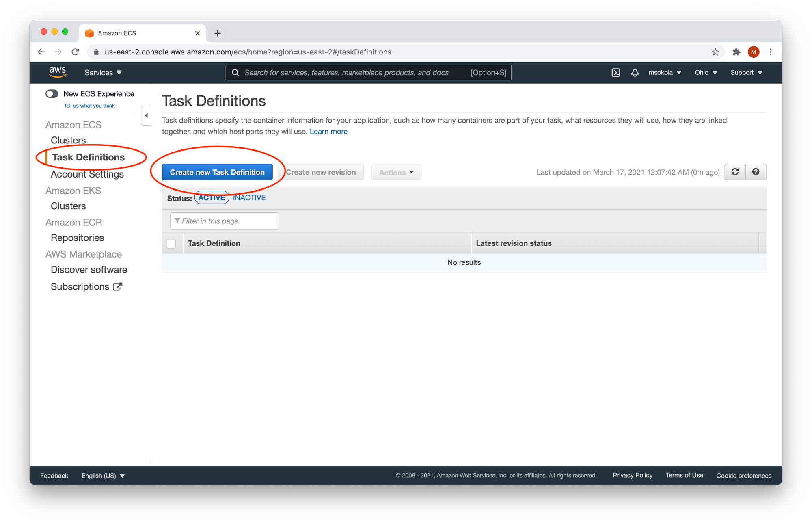Click Create new Task Definition button
Image resolution: width=812 pixels, height=524 pixels.
coord(217,172)
